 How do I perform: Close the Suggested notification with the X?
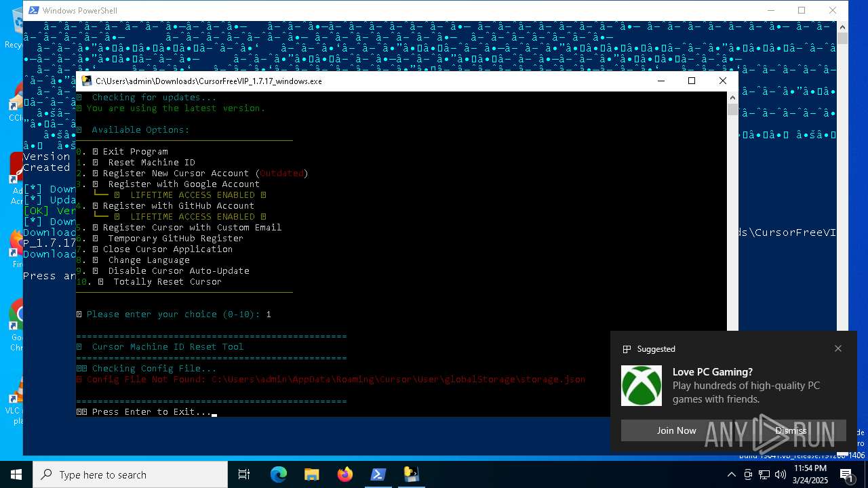(x=838, y=348)
